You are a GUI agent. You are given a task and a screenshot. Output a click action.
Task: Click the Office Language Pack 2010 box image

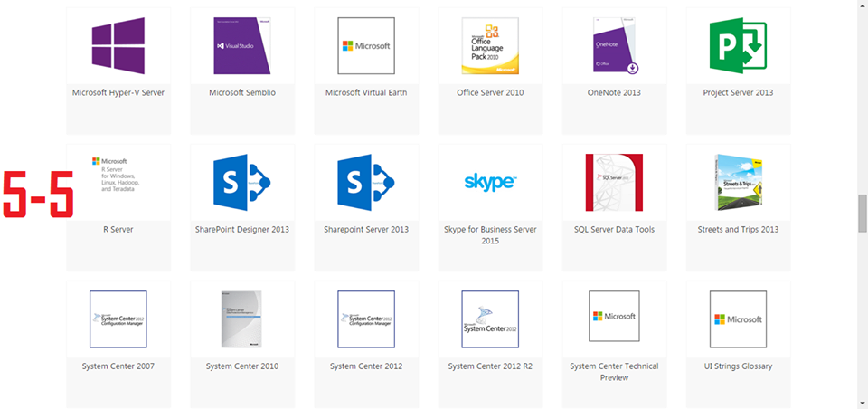[490, 45]
